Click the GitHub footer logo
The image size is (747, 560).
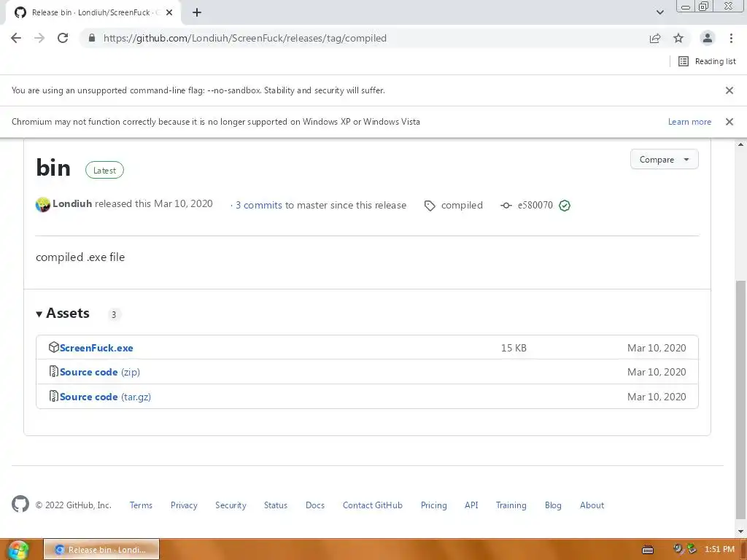tap(20, 505)
